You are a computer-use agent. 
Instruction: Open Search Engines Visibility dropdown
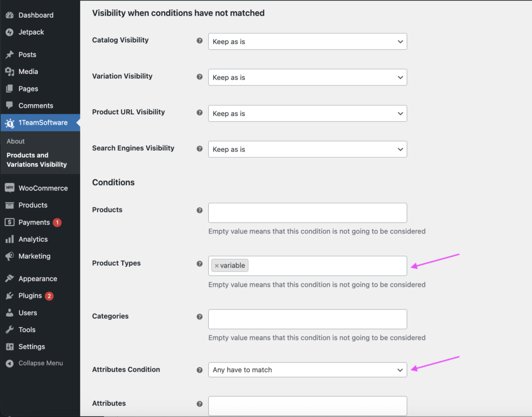pyautogui.click(x=307, y=149)
